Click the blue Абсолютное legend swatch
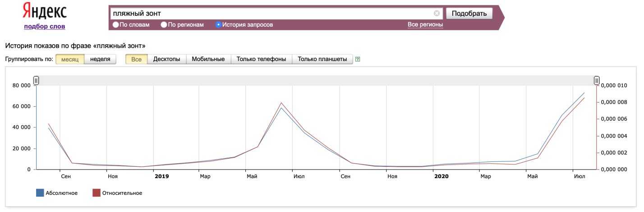 click(40, 193)
